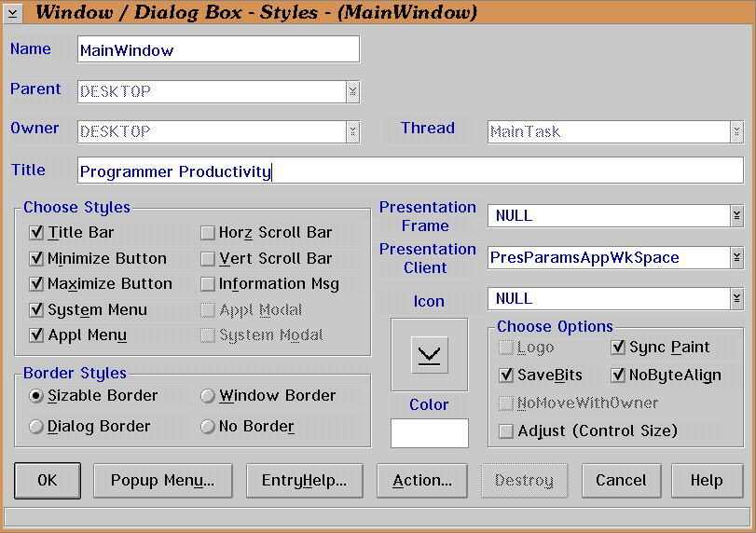Image resolution: width=756 pixels, height=533 pixels.
Task: Select the Dialog Border radio button
Action: [x=36, y=426]
